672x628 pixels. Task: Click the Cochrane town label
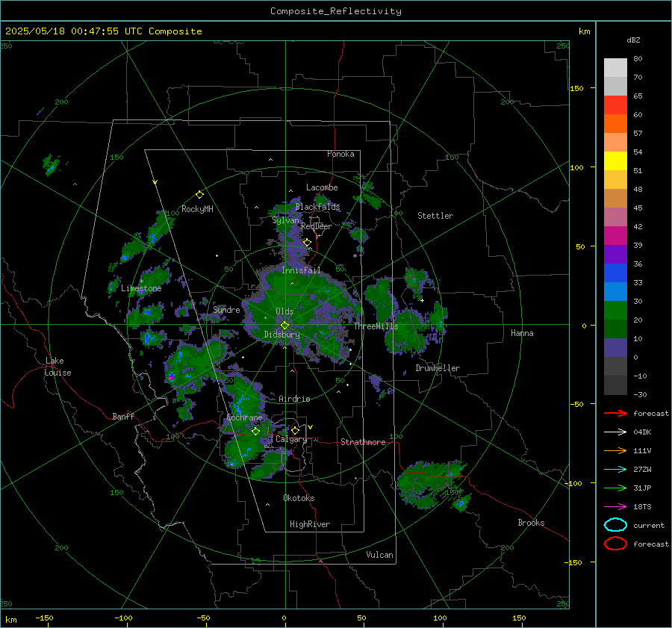pyautogui.click(x=244, y=417)
